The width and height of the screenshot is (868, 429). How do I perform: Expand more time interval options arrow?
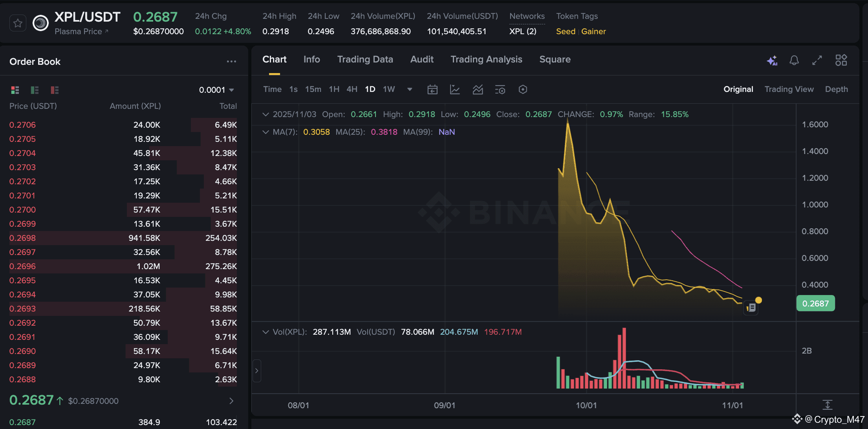click(410, 89)
